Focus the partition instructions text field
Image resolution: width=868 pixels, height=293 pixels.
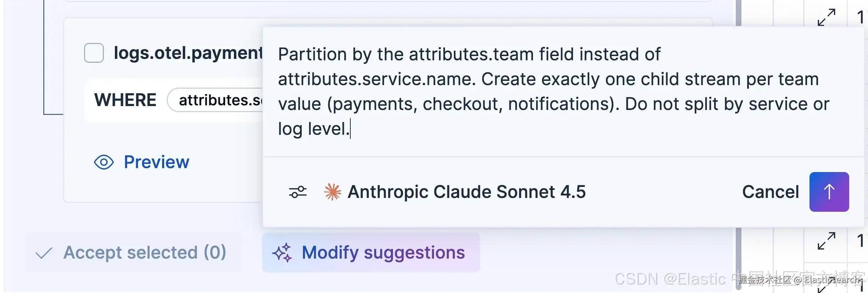563,92
